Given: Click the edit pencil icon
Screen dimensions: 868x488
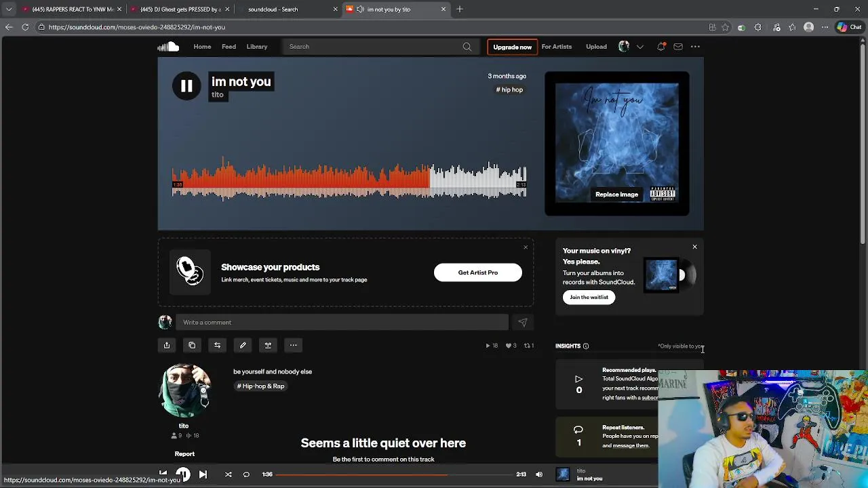Looking at the screenshot, I should tap(243, 346).
